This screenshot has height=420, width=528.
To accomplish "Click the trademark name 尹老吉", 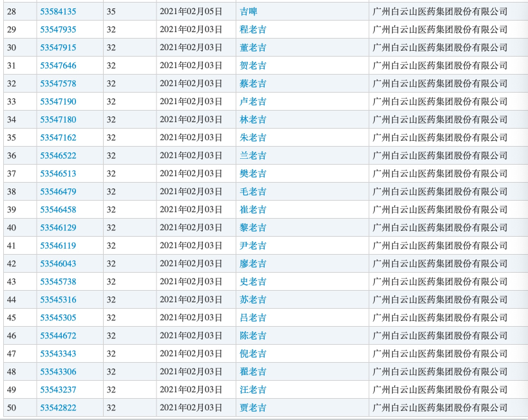I will (253, 246).
